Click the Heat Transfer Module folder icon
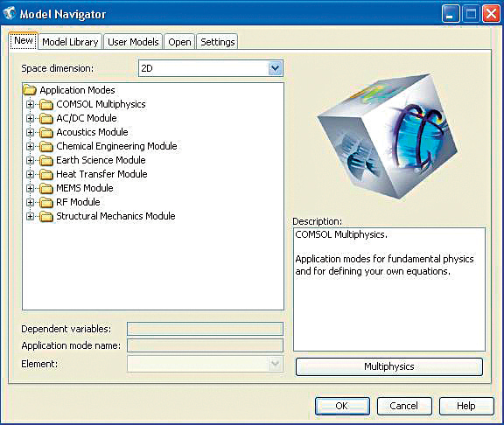 click(46, 174)
